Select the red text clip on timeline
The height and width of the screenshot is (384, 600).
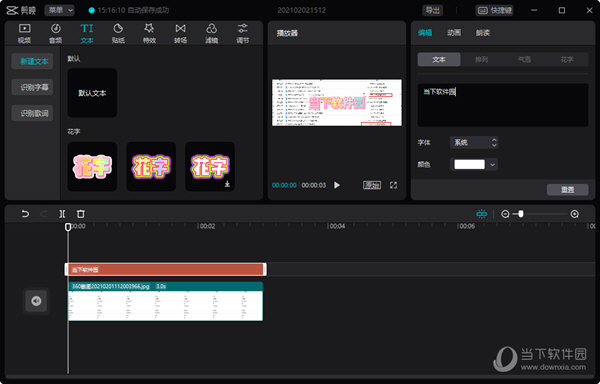pyautogui.click(x=166, y=270)
